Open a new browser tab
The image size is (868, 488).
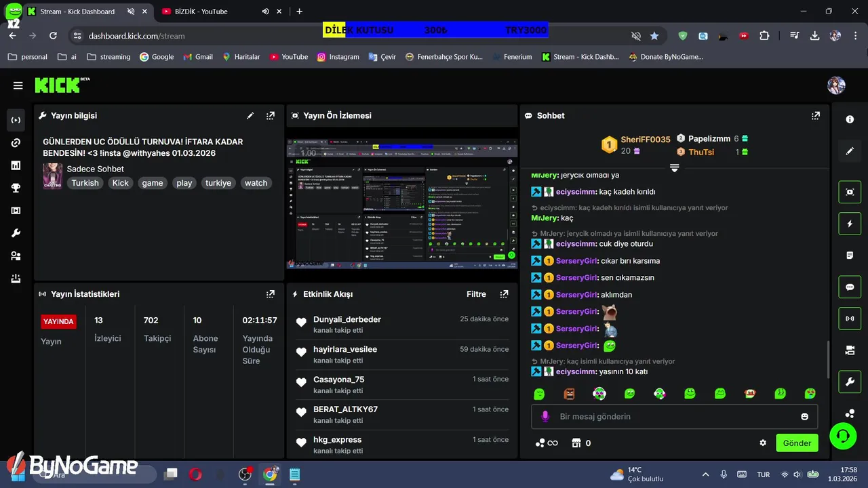click(x=299, y=12)
